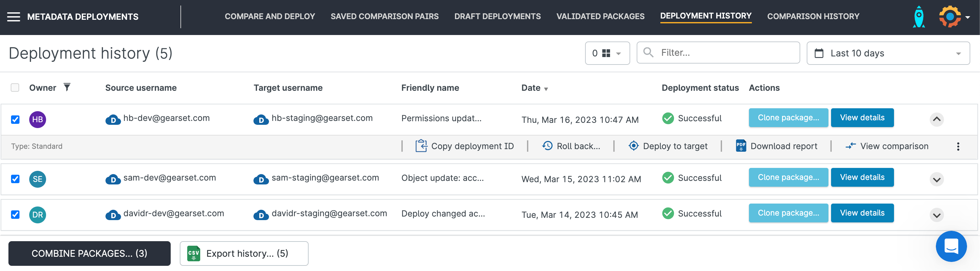Click Deploy to target action
980x271 pixels.
[x=668, y=146]
